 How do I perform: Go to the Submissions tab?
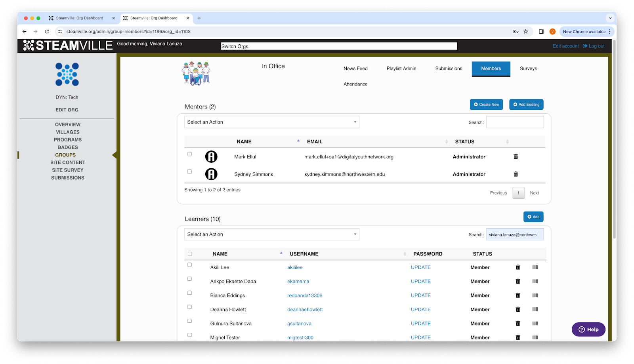point(449,69)
